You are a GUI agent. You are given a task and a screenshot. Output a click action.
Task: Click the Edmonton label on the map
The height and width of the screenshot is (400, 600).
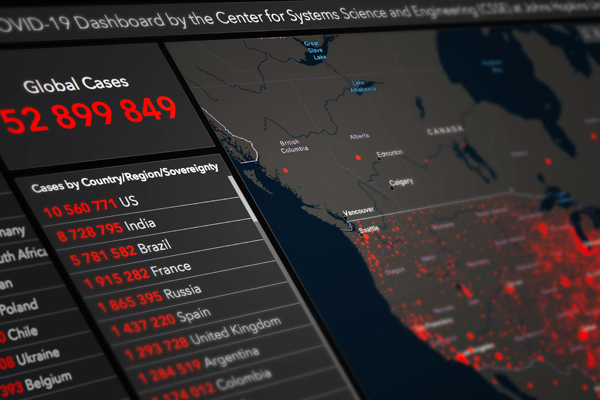[x=390, y=153]
